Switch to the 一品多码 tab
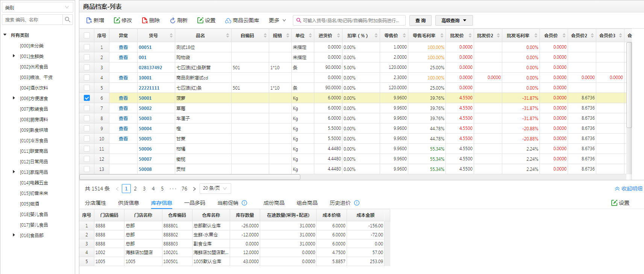 (x=195, y=203)
